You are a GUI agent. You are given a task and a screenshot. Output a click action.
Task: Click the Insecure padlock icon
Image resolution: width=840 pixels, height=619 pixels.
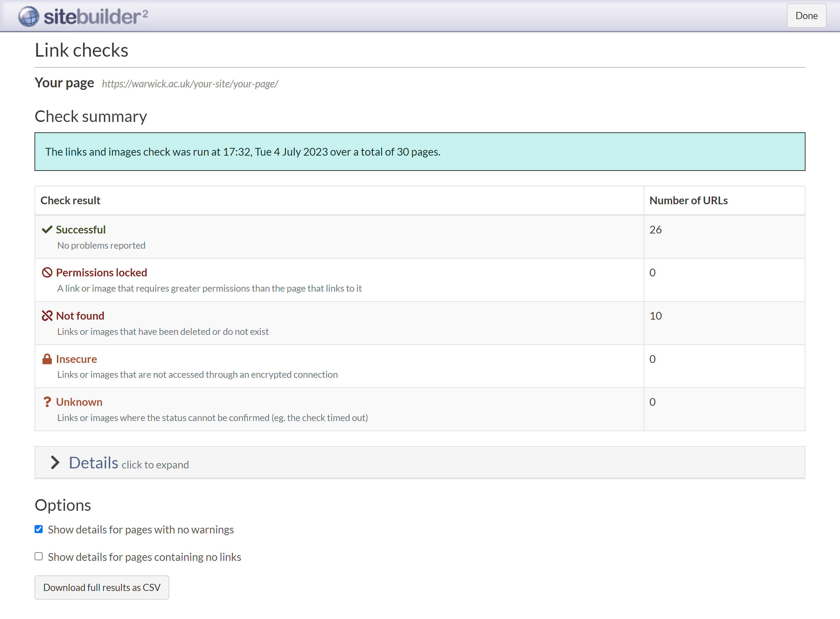tap(47, 359)
